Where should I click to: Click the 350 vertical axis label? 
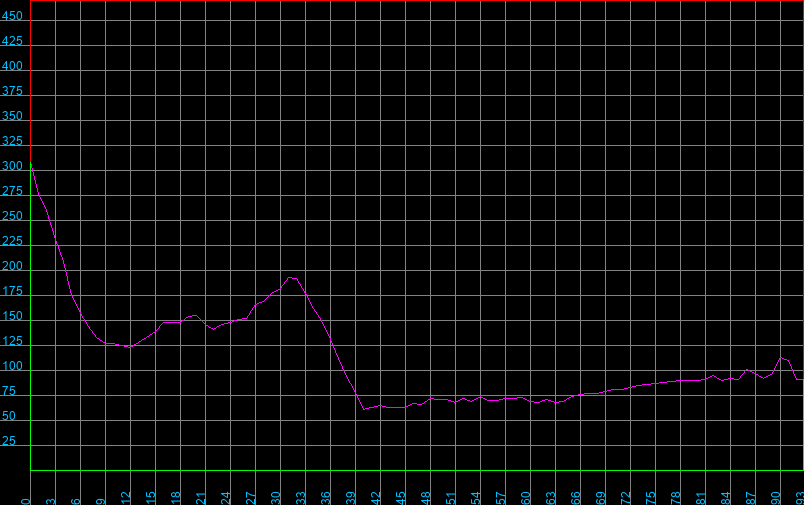point(12,116)
